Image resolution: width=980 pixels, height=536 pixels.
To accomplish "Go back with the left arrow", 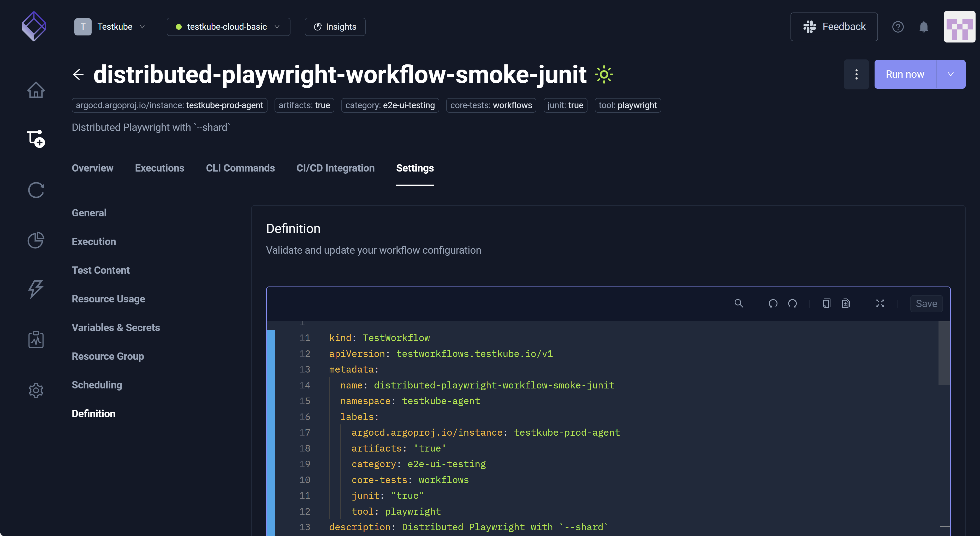I will point(78,75).
